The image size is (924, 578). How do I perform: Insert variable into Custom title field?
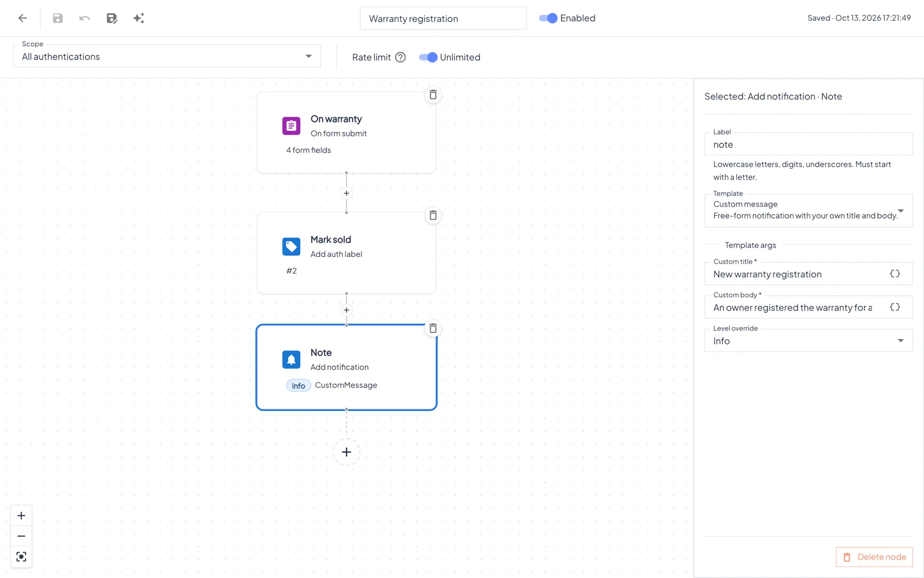[x=895, y=274]
